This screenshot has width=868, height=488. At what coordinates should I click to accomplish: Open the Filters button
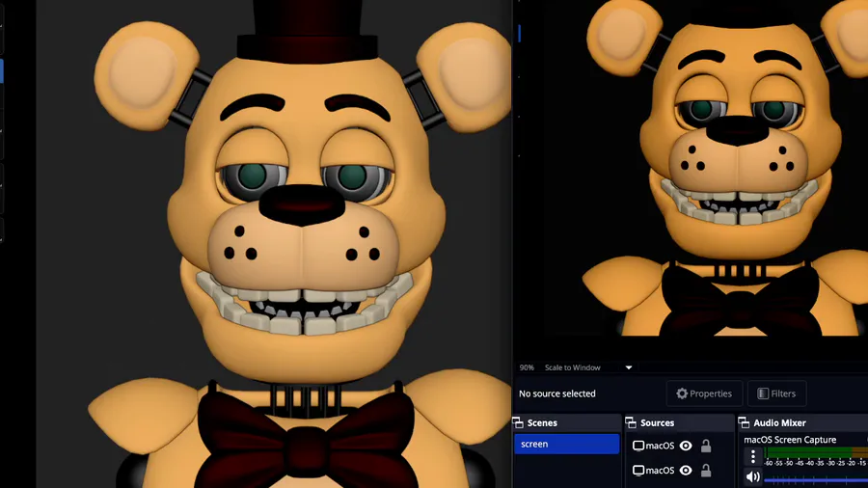(x=776, y=393)
